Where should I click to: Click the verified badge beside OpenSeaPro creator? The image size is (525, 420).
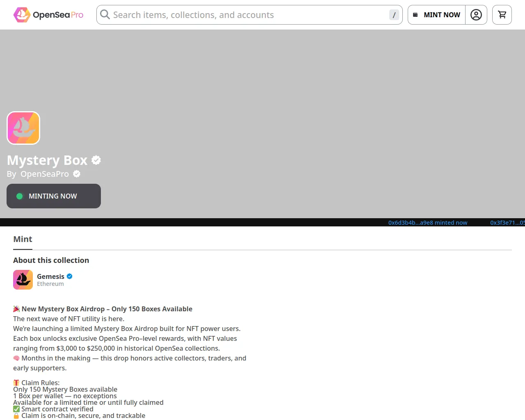coord(76,173)
